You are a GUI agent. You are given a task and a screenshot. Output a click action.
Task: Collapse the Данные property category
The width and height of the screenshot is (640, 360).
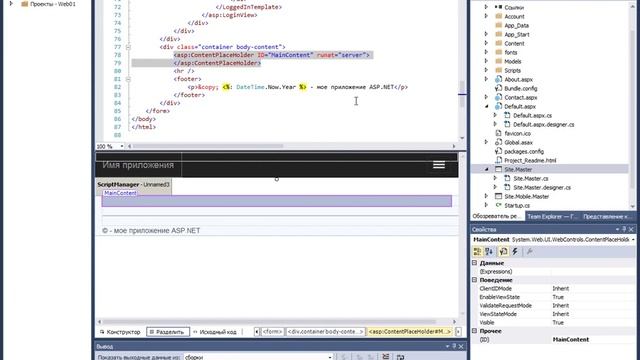pyautogui.click(x=475, y=263)
